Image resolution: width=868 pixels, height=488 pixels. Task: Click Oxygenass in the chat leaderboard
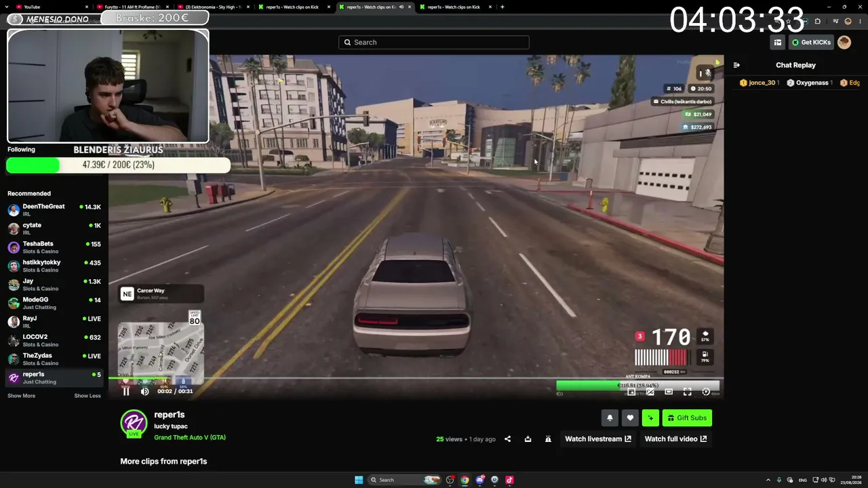pos(810,83)
